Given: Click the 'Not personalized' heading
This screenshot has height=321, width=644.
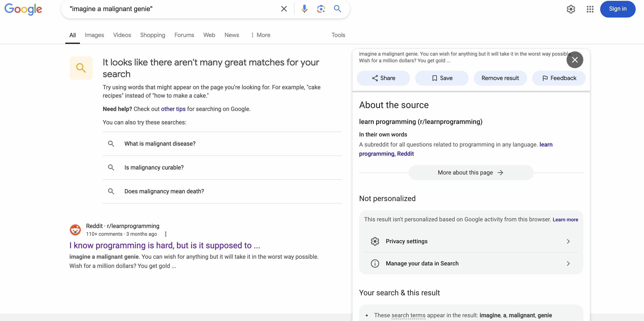Looking at the screenshot, I should click(387, 199).
